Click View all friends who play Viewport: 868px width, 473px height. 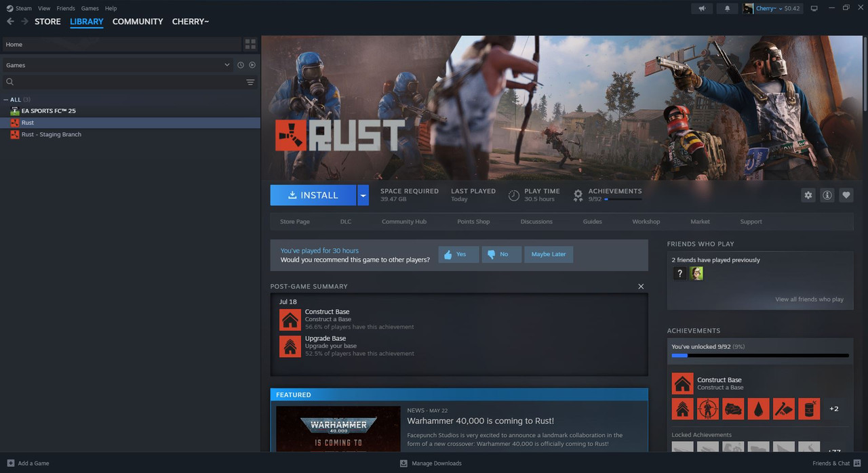tap(810, 300)
